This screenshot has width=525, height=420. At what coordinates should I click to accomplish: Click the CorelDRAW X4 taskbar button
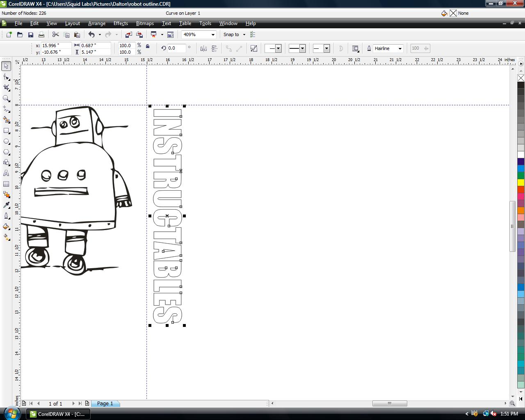click(x=58, y=414)
